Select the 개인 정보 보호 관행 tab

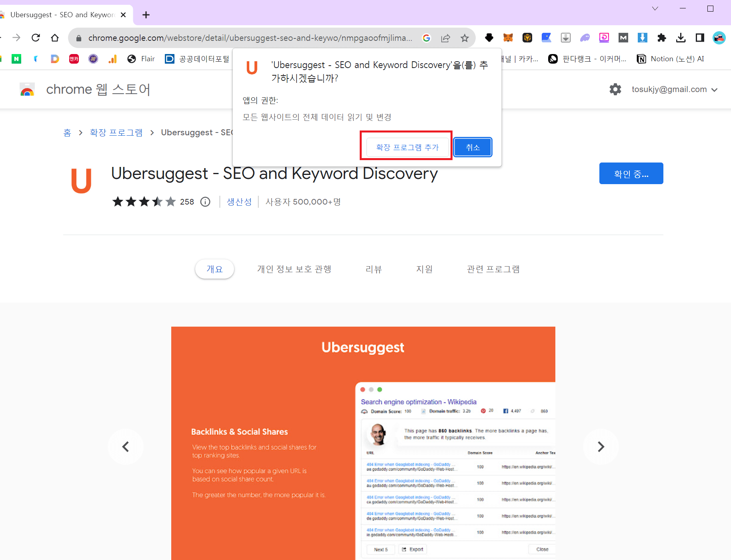[x=294, y=269]
